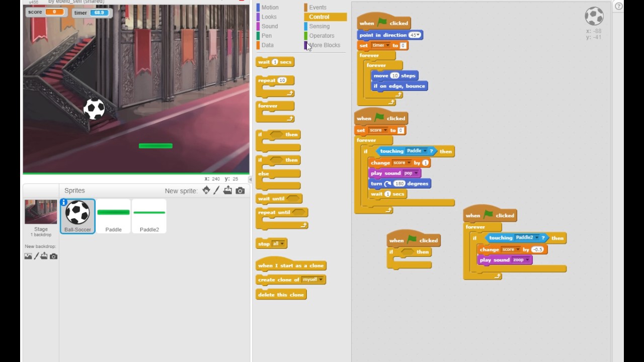Paint new backdrop icon
644x362 pixels.
pos(36,256)
